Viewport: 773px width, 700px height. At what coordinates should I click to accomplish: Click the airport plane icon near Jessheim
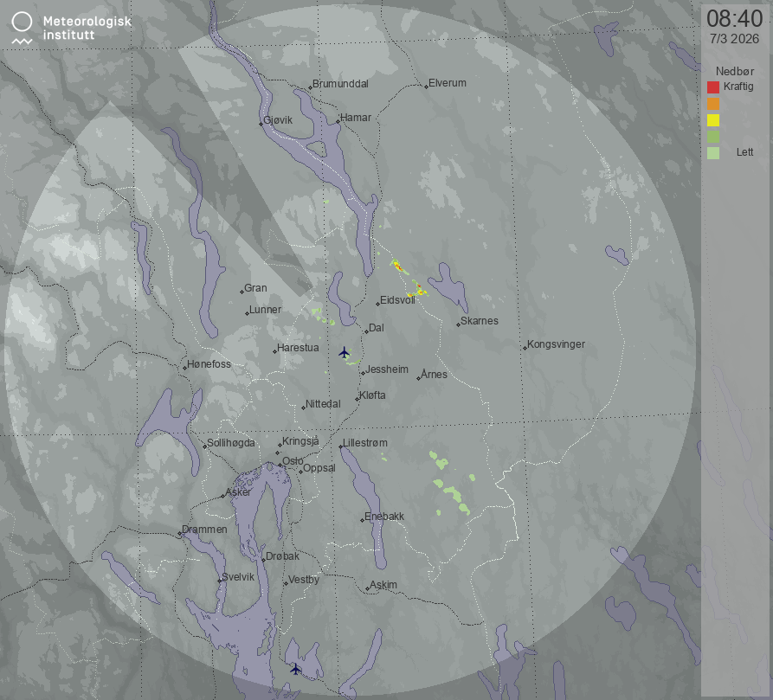[344, 352]
